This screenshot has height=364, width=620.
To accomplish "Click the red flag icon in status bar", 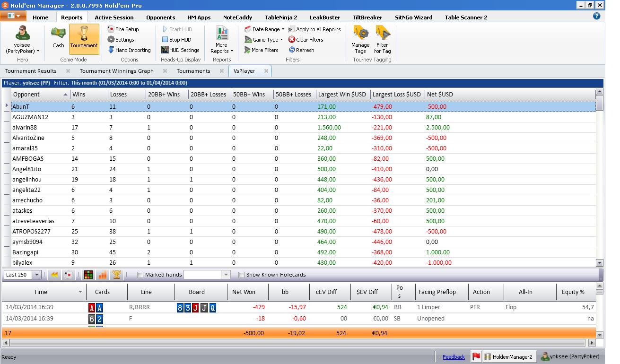I will point(477,357).
